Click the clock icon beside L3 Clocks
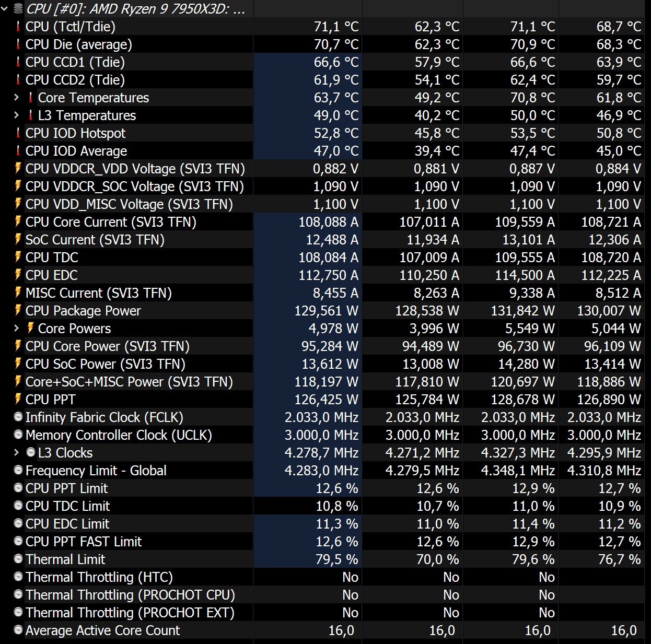 point(31,452)
